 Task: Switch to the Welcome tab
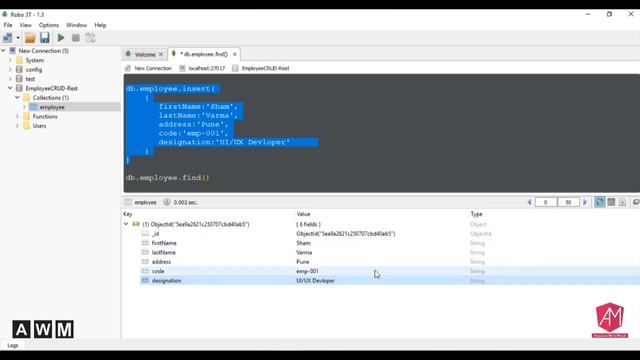144,54
